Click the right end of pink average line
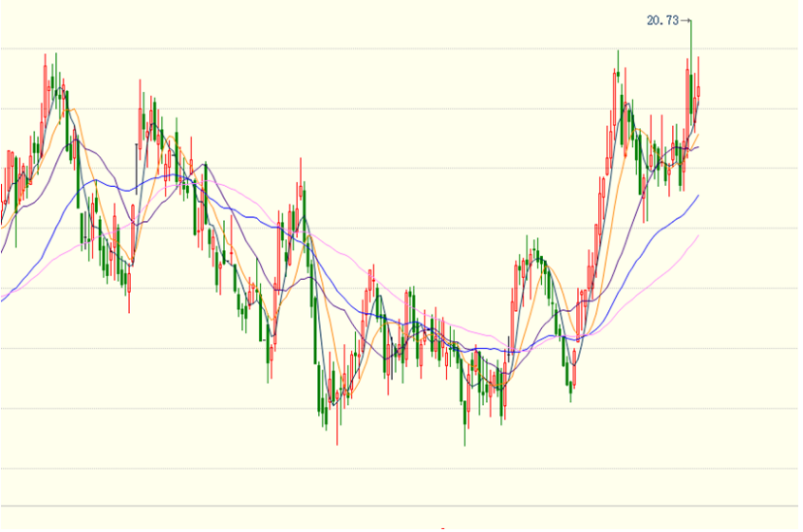The image size is (803, 532). [699, 236]
